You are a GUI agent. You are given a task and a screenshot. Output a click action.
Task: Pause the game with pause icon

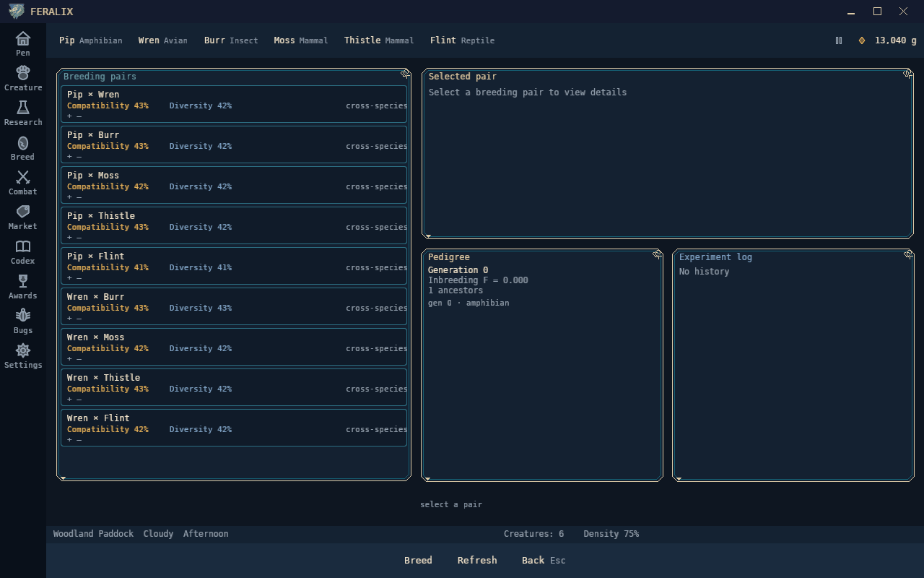pos(839,40)
